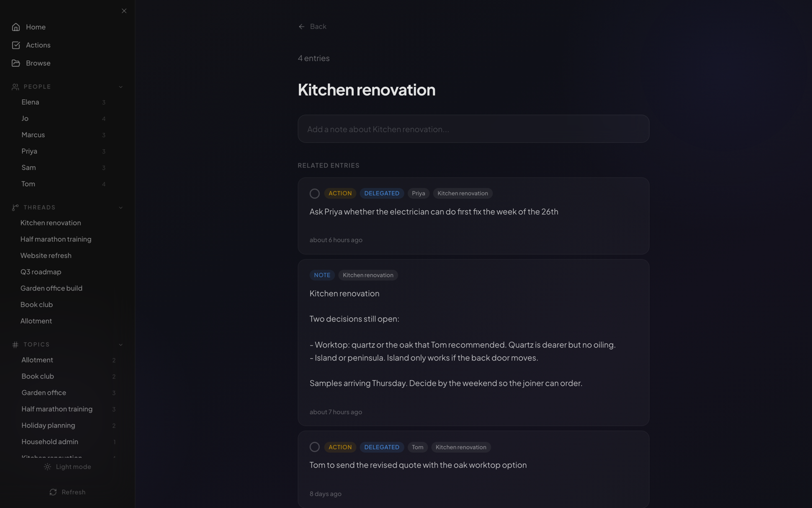Click the Actions checkbox icon in sidebar
This screenshot has height=508, width=812.
[x=16, y=45]
